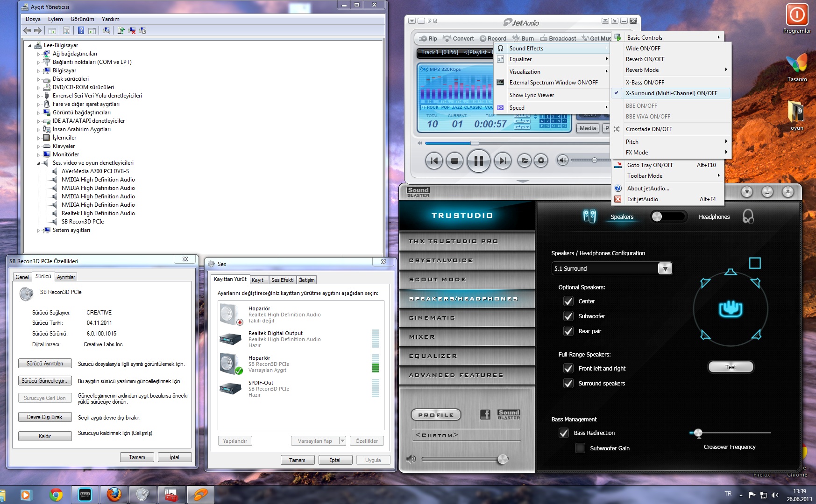Open the Broadcast tool in JetAudio

[558, 38]
